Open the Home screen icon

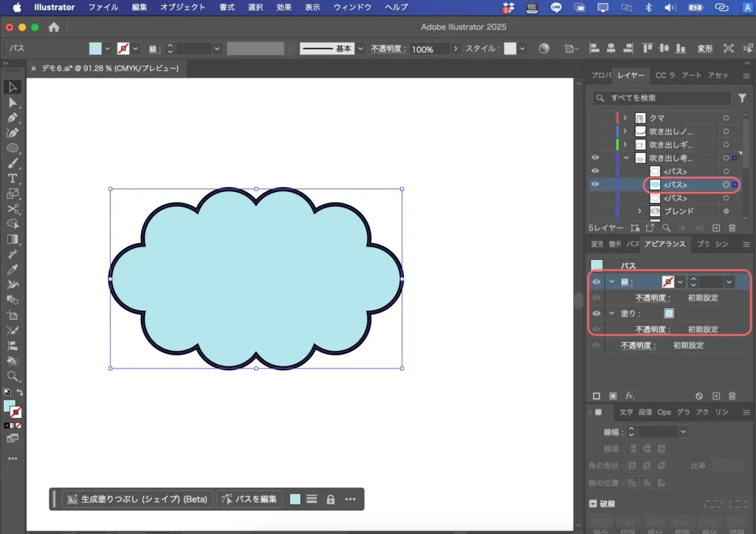[54, 27]
